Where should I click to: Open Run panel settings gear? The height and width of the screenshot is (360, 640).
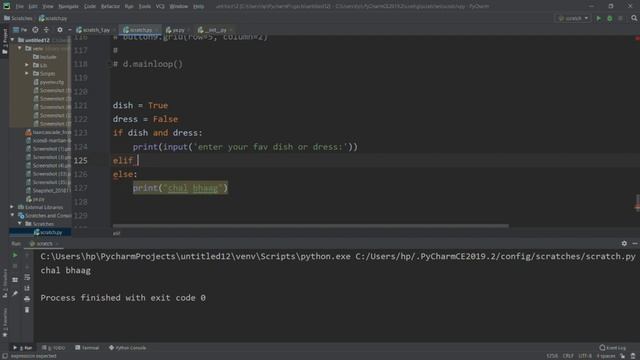click(624, 243)
